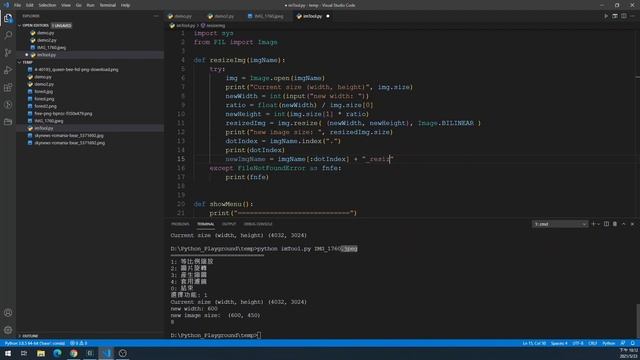Viewport: 640px width, 360px height.
Task: Change line ending via CRLF
Action: tap(593, 343)
